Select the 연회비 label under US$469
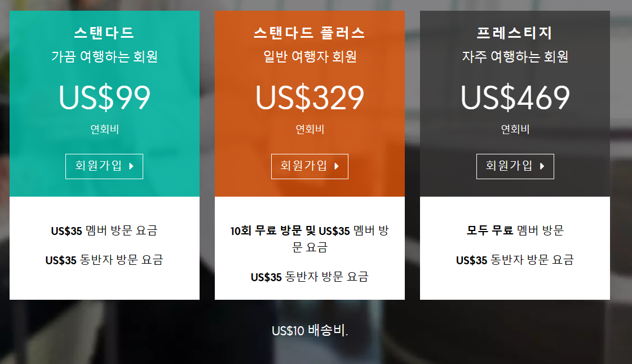632x364 pixels. point(514,127)
